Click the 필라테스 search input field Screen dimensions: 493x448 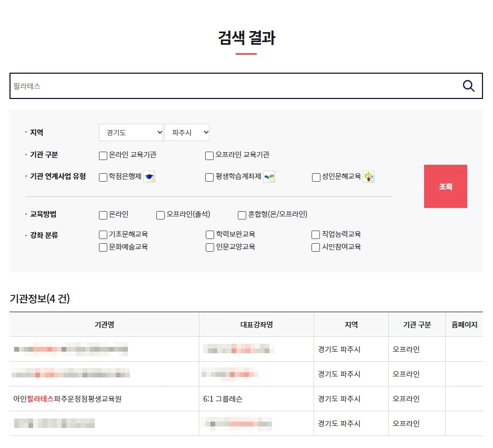(x=232, y=86)
